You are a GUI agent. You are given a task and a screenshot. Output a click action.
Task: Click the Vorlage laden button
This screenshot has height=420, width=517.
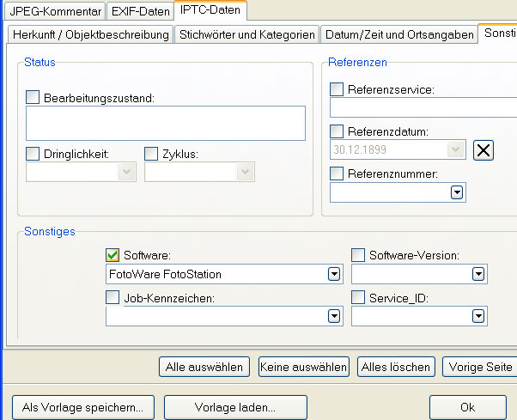(x=234, y=406)
